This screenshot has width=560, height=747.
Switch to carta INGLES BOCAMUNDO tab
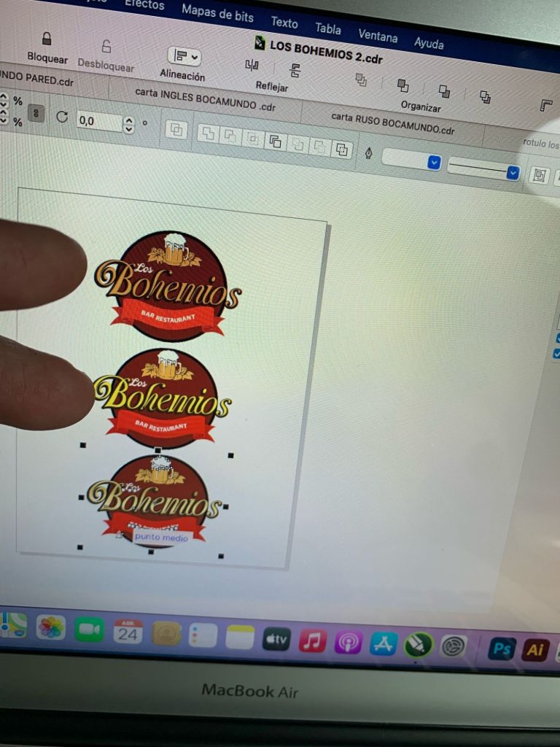point(206,100)
